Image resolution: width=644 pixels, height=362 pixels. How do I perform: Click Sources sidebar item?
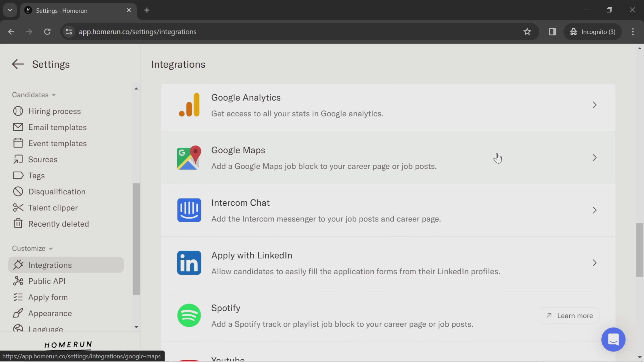43,160
